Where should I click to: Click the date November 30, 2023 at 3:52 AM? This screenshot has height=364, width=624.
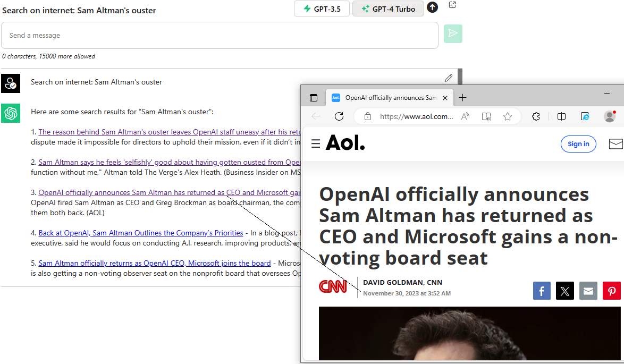coord(407,293)
